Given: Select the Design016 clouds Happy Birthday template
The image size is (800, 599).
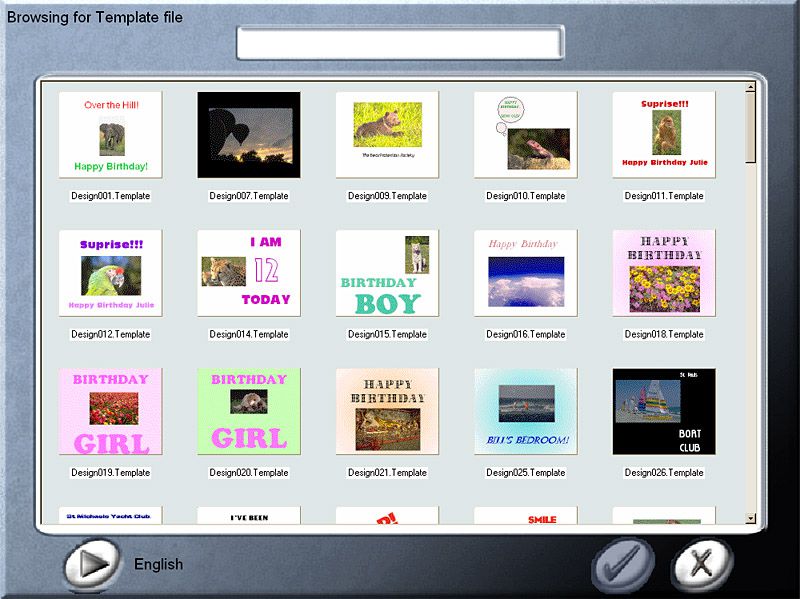Looking at the screenshot, I should (x=525, y=273).
